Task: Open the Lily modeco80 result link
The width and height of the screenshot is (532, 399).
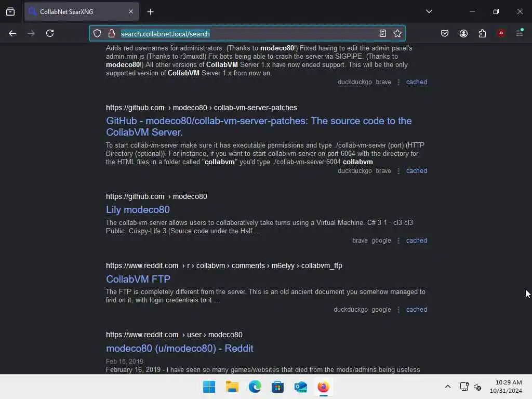Action: [x=138, y=210]
